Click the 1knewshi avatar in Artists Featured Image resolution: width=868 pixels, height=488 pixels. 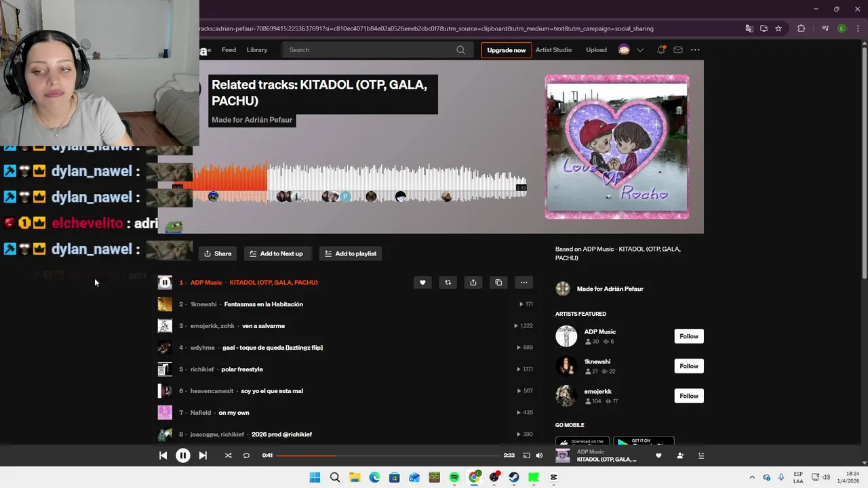click(566, 366)
